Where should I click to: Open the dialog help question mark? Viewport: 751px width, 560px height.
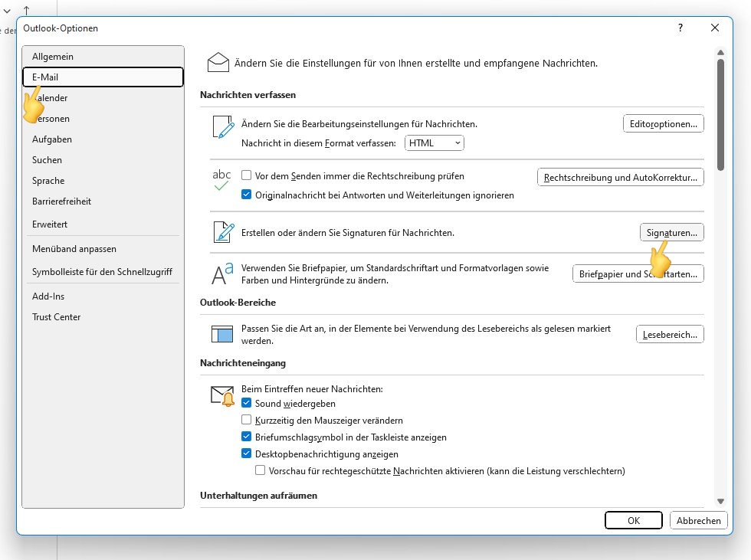[680, 28]
